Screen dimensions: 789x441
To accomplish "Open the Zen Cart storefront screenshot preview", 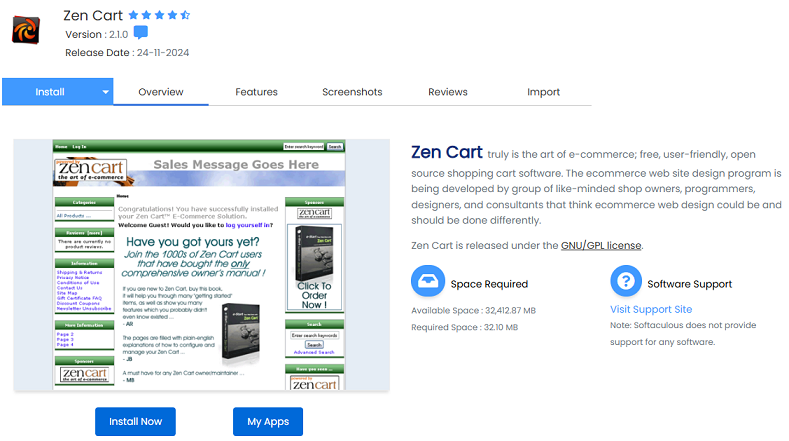I will pyautogui.click(x=200, y=265).
